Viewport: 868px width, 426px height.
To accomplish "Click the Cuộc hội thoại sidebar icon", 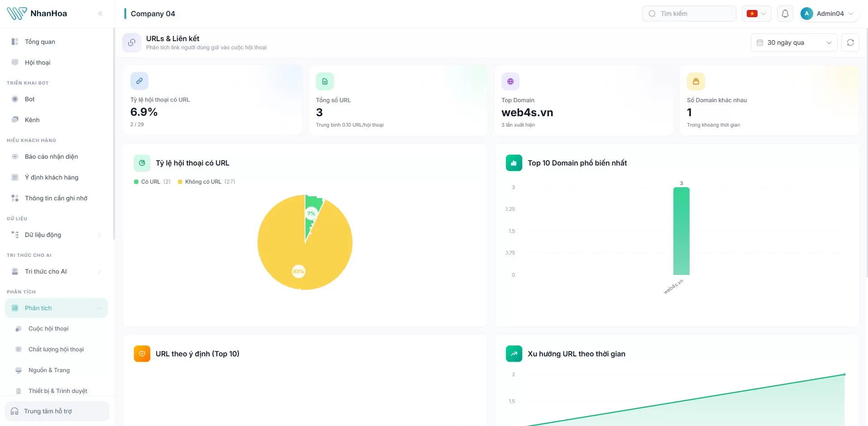I will tap(19, 329).
